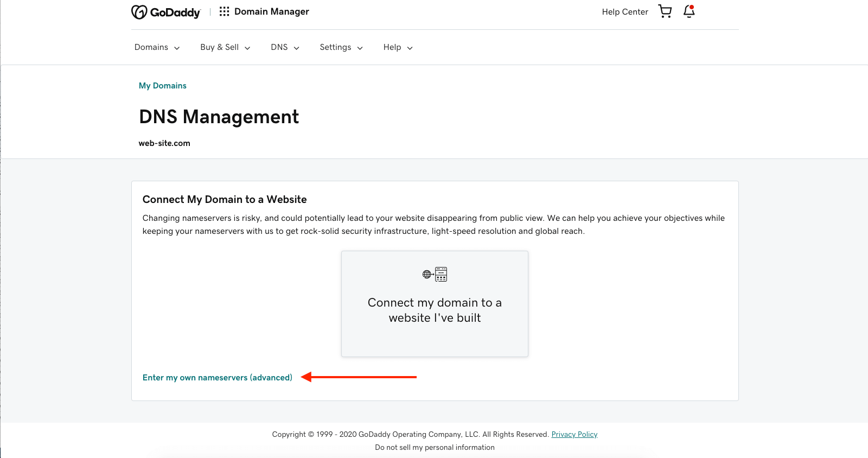Go to the Help Center link
868x458 pixels.
click(624, 12)
